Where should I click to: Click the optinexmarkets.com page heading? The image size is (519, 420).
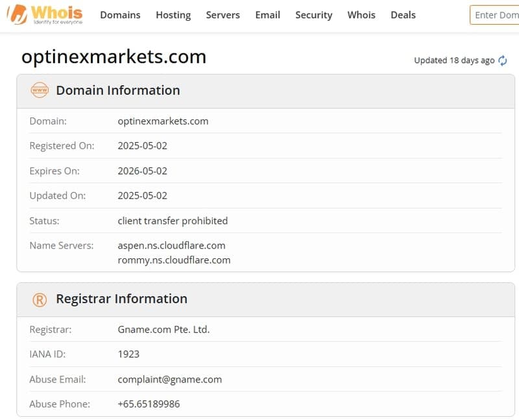coord(114,57)
